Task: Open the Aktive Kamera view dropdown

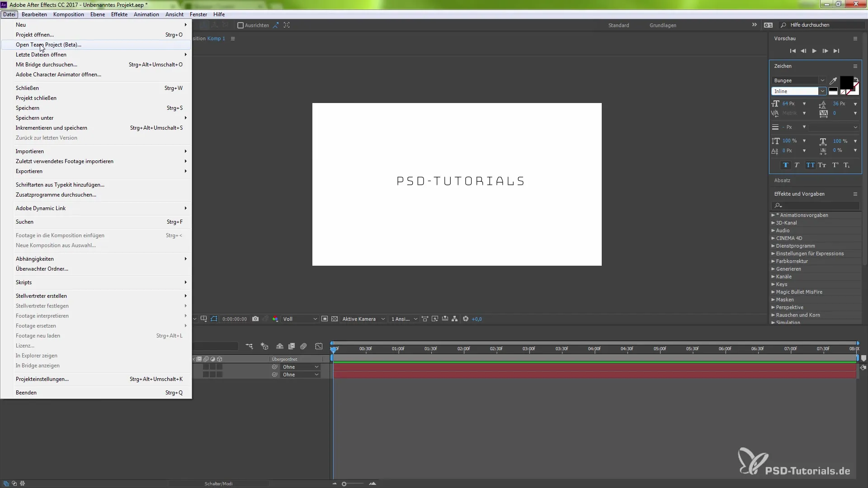Action: pyautogui.click(x=363, y=319)
